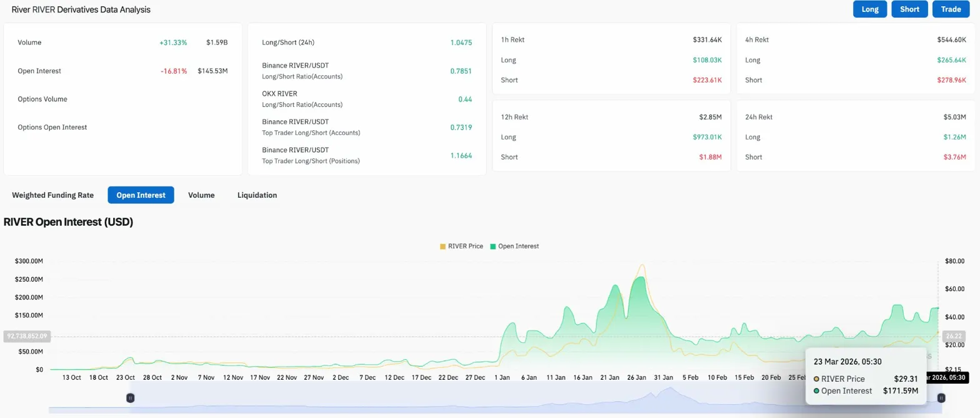Click the Long button
Image resolution: width=980 pixels, height=418 pixels.
(x=869, y=9)
